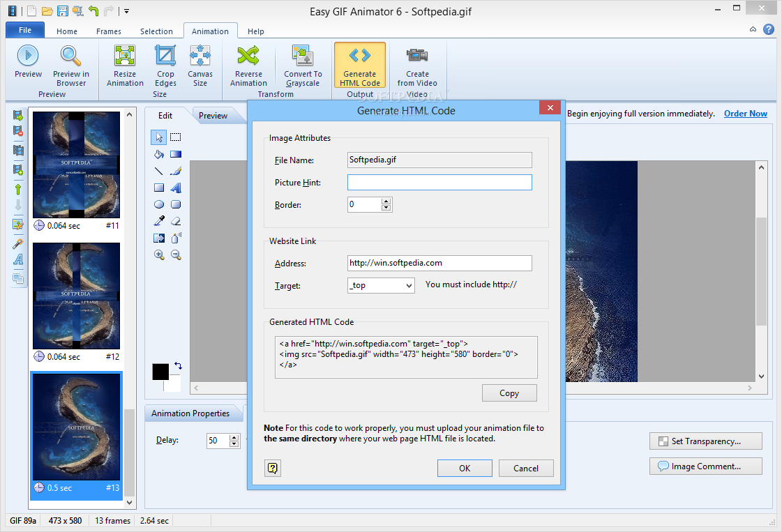The width and height of the screenshot is (782, 532).
Task: Apply Convert To Grayscale
Action: pos(303,66)
